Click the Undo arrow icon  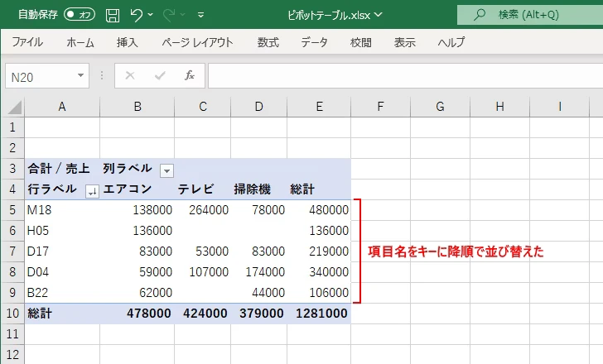(x=136, y=15)
